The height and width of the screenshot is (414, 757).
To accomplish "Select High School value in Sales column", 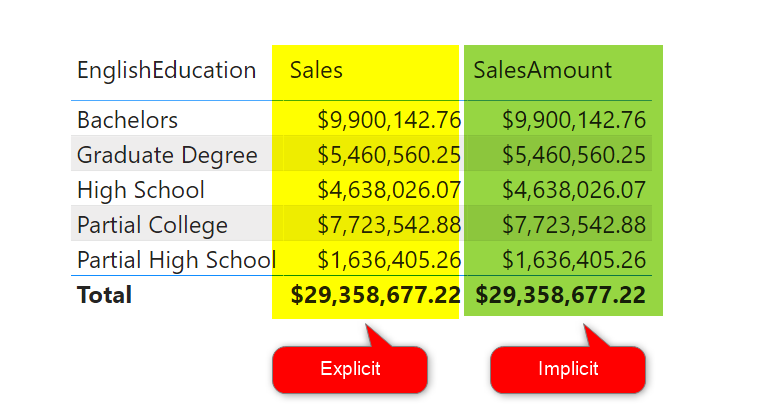I will 388,190.
